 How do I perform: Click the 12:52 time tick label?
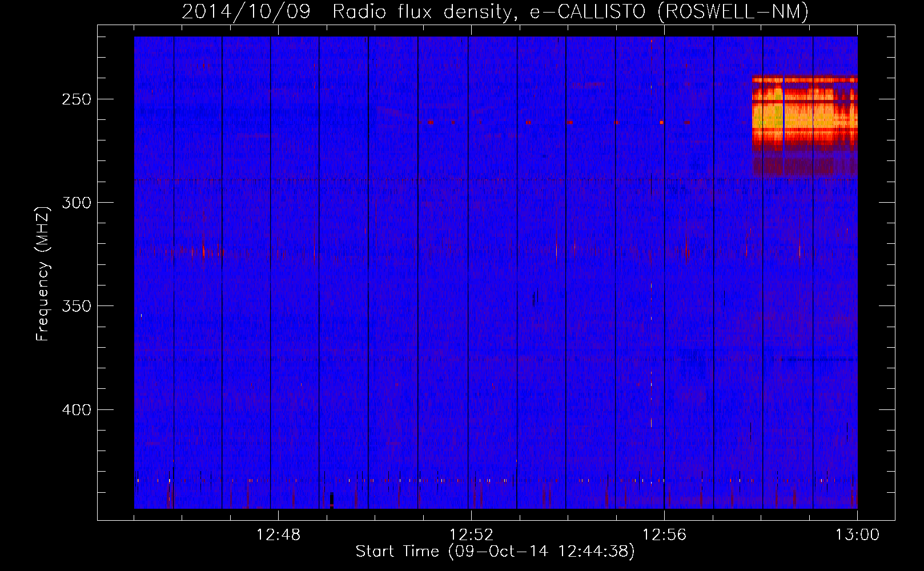471,535
